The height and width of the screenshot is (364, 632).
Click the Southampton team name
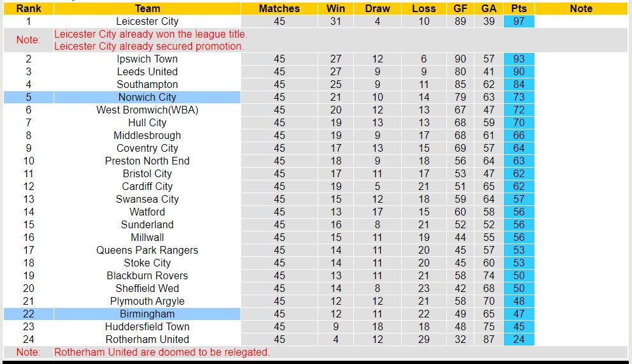tap(147, 84)
